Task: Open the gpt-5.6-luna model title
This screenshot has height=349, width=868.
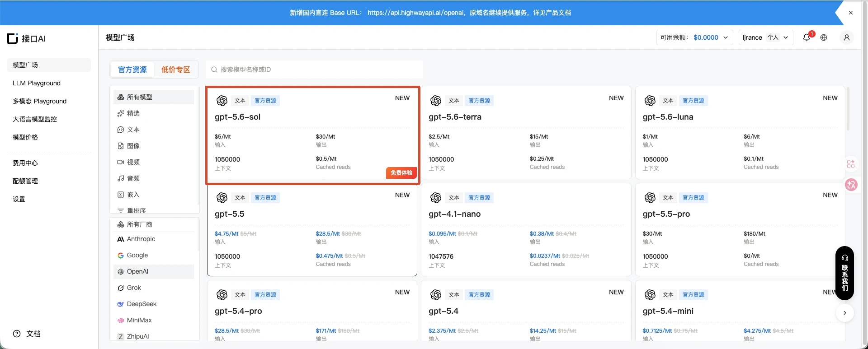Action: point(668,117)
